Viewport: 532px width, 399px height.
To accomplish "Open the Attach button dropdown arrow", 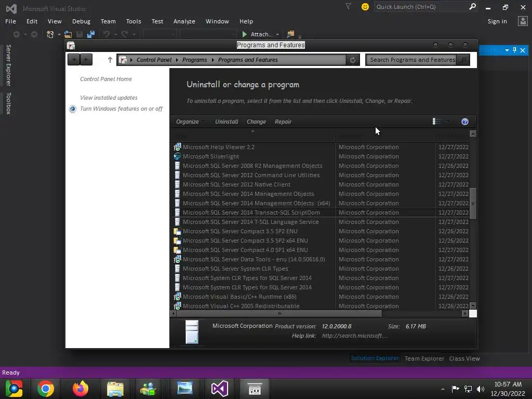I will [277, 35].
